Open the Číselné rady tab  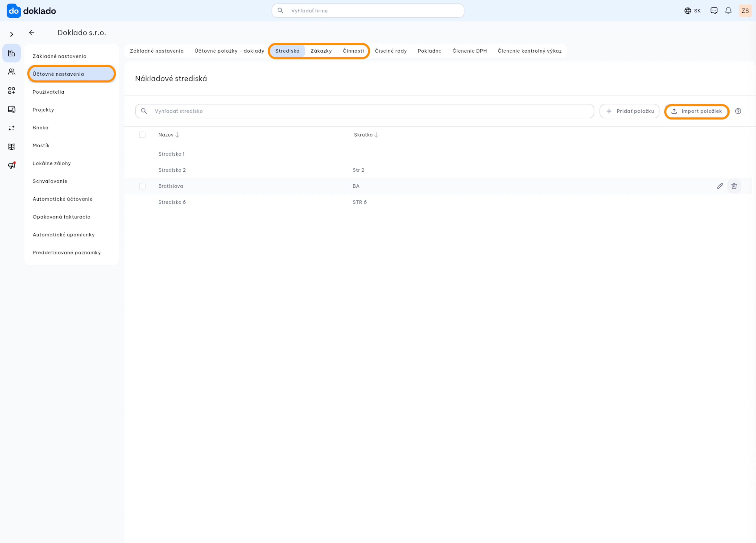tap(391, 51)
